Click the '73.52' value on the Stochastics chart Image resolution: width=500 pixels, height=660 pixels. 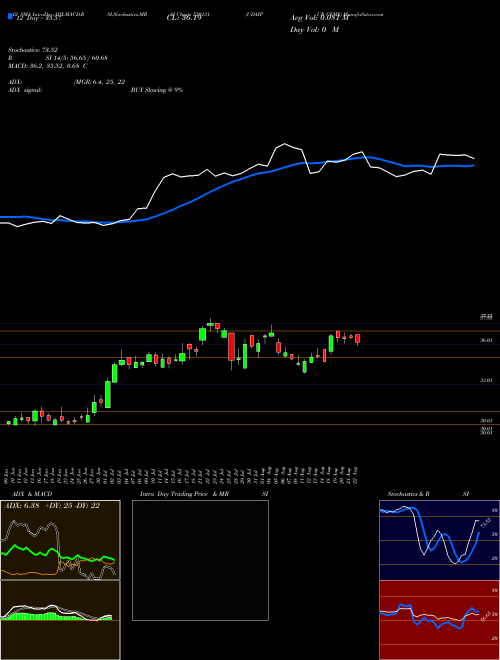(484, 523)
